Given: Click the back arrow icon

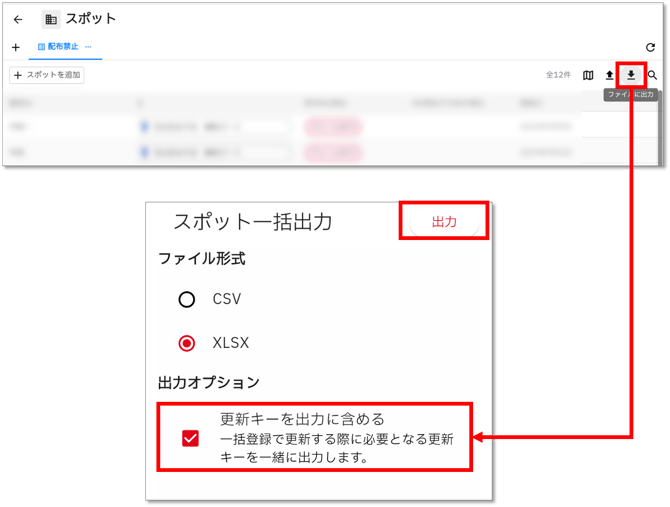Looking at the screenshot, I should [x=18, y=19].
